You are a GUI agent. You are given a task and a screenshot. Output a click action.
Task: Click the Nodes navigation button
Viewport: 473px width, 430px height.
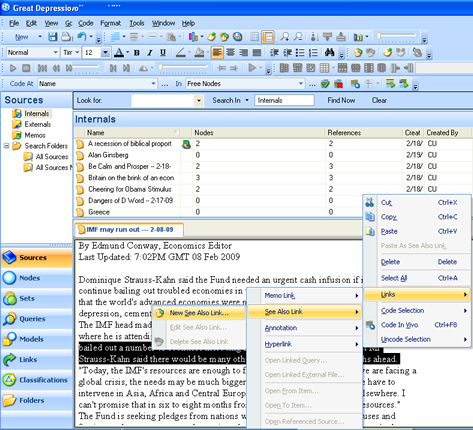(x=37, y=278)
